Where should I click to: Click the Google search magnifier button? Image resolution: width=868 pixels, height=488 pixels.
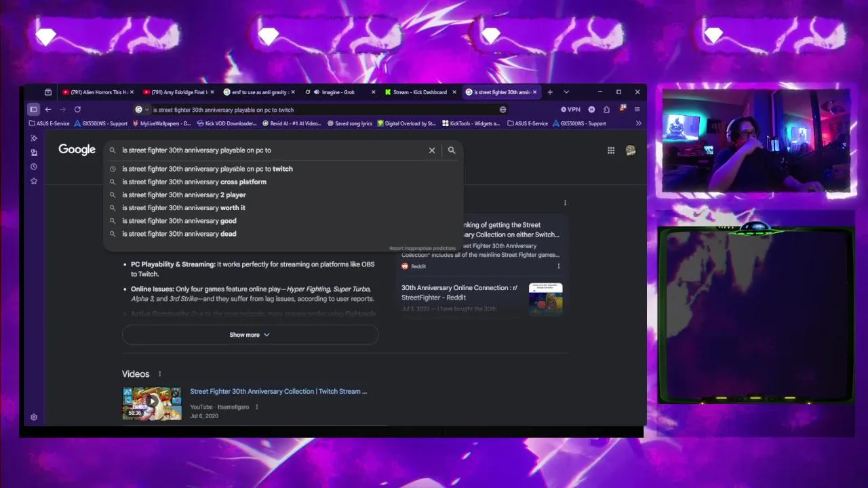(x=452, y=150)
